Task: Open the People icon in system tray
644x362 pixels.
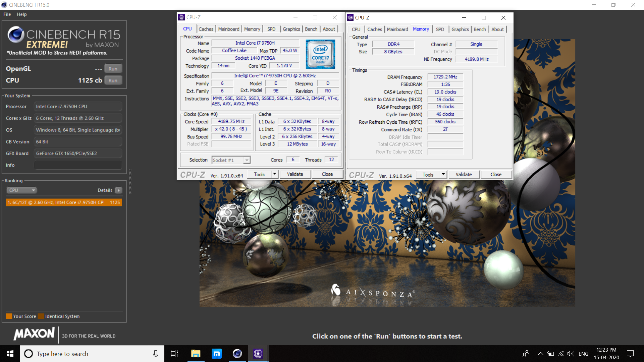Action: (x=526, y=354)
